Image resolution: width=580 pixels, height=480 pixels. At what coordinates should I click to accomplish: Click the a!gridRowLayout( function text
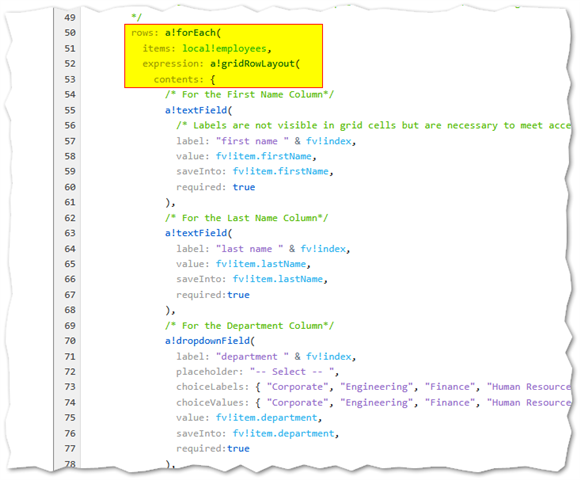coord(255,64)
